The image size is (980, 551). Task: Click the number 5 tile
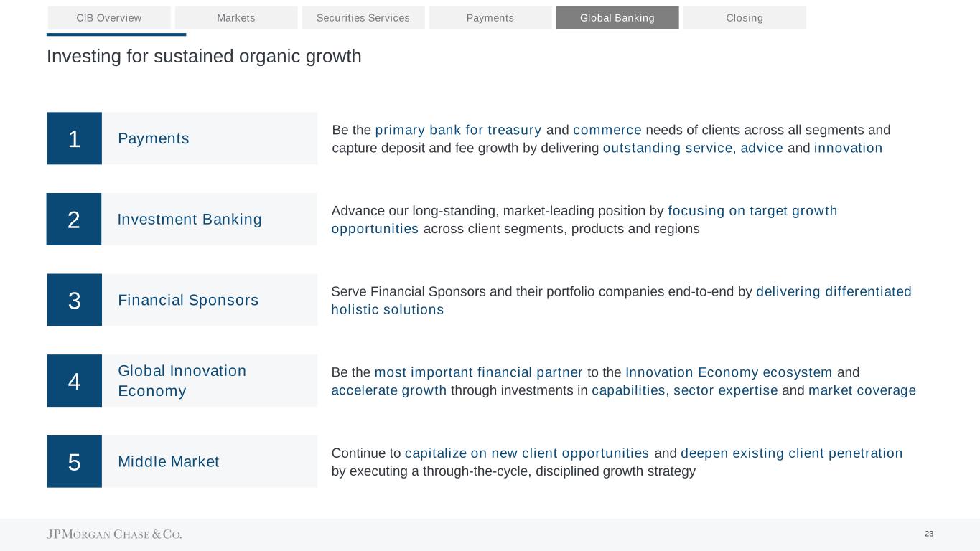pyautogui.click(x=75, y=461)
